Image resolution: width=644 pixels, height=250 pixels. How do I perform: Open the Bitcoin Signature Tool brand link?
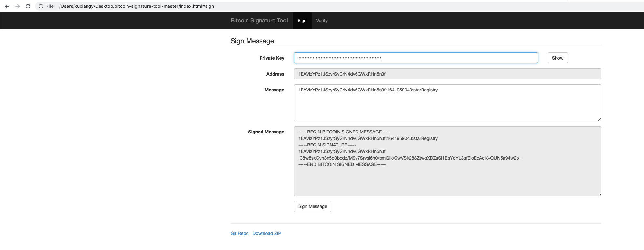point(259,21)
